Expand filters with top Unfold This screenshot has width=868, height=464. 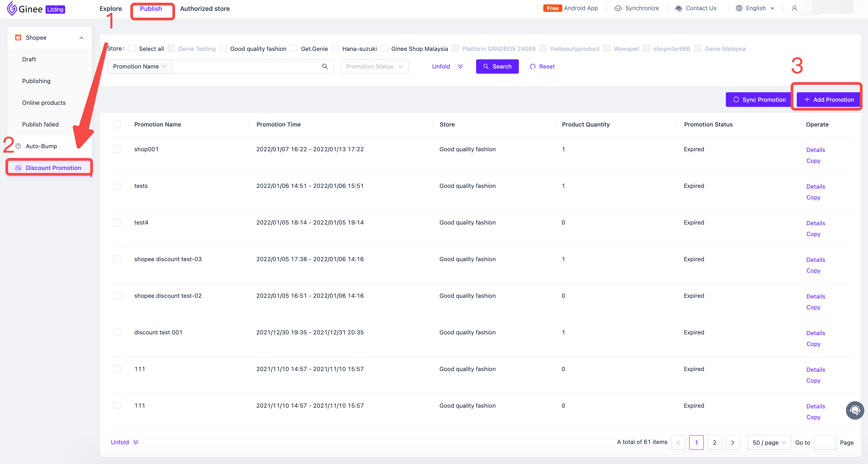(448, 66)
